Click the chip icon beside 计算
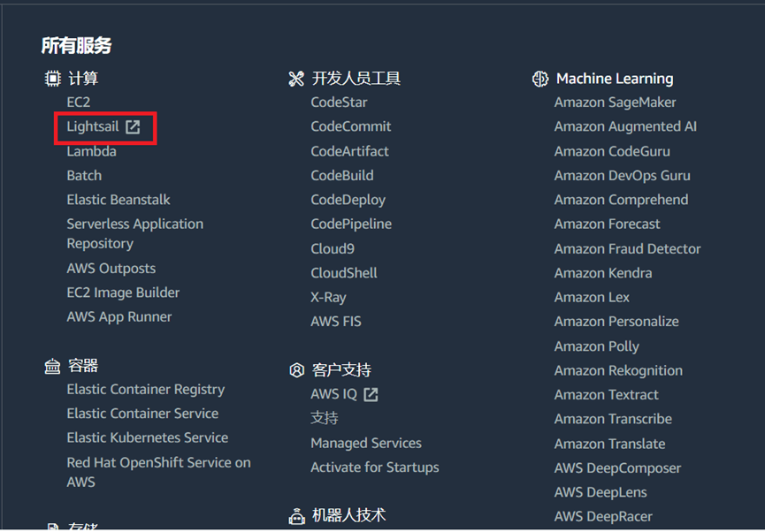The height and width of the screenshot is (532, 765). 53,79
